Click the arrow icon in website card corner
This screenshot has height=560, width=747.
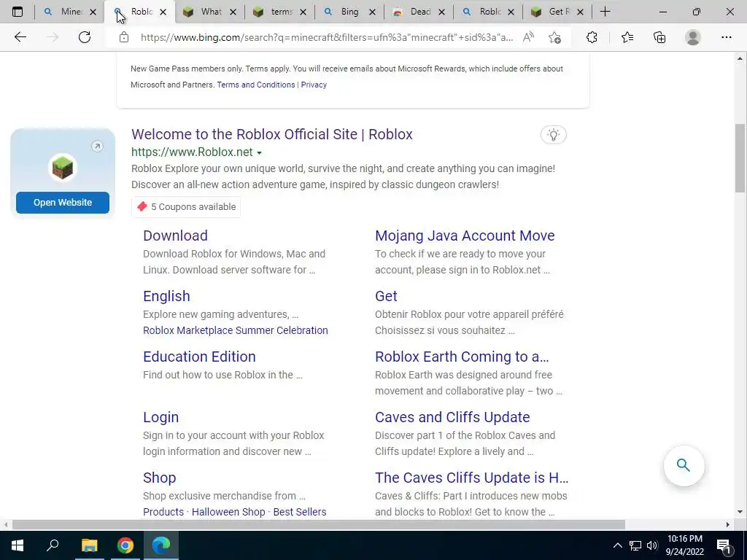click(97, 146)
